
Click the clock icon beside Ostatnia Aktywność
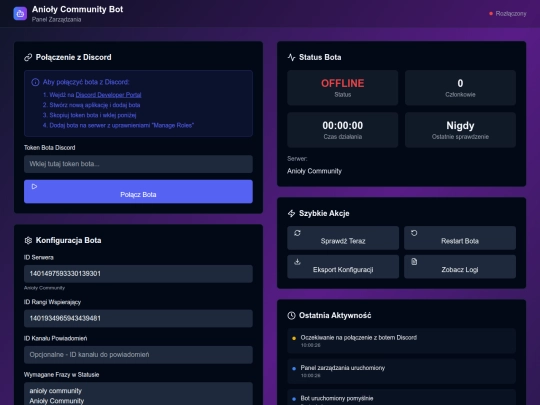point(291,315)
